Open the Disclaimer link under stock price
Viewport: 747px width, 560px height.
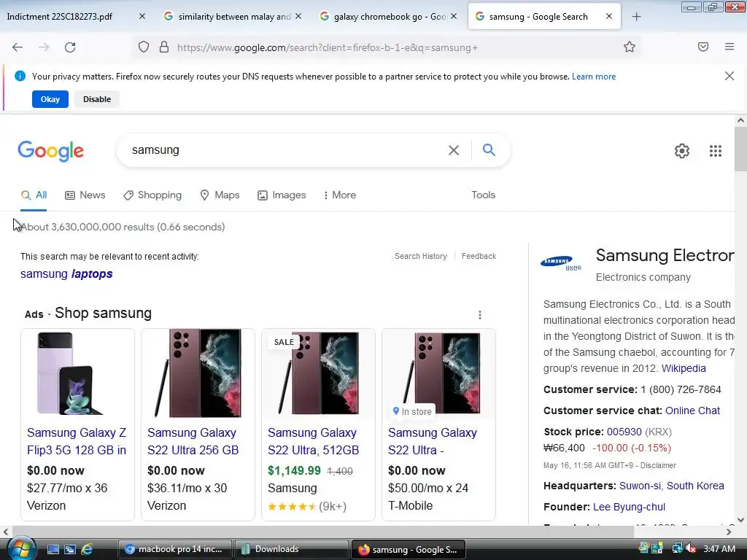click(658, 465)
